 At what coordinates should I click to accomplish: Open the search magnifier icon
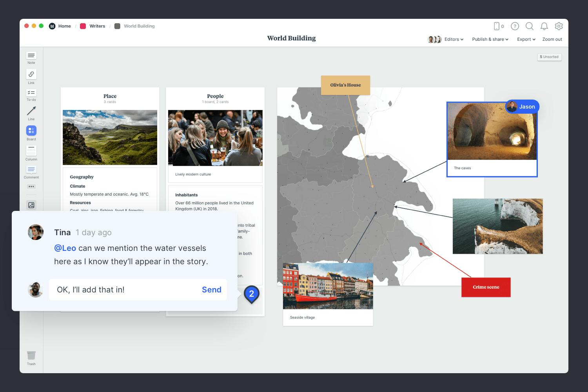[529, 26]
